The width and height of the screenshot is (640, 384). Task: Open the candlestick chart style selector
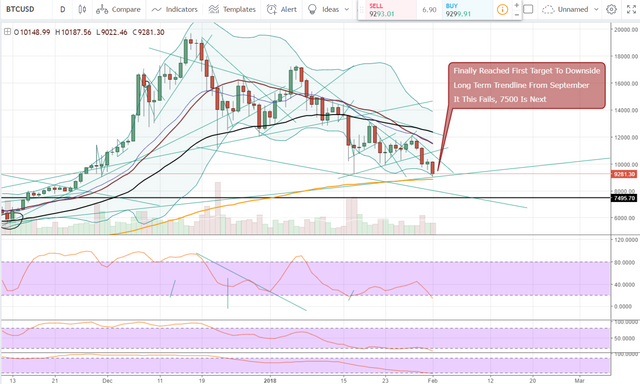pos(82,9)
